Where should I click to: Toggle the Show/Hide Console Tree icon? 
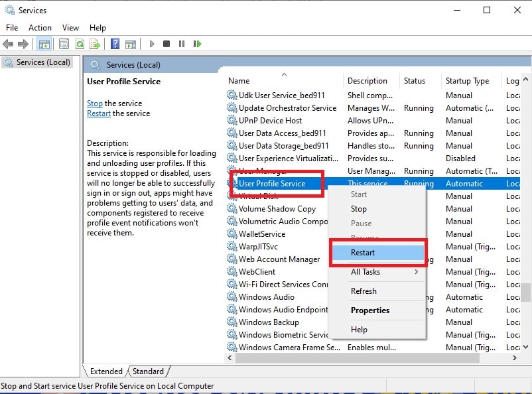click(x=44, y=44)
